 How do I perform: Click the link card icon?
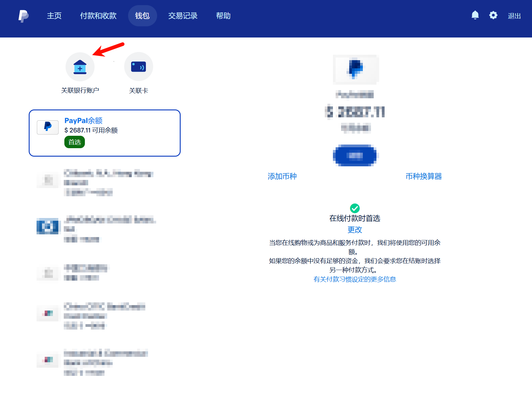[139, 67]
